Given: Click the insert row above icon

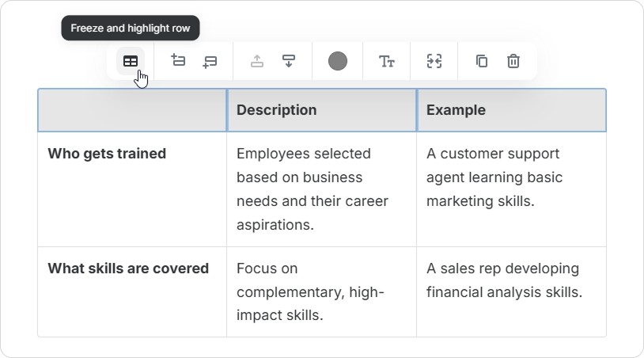Looking at the screenshot, I should 178,61.
